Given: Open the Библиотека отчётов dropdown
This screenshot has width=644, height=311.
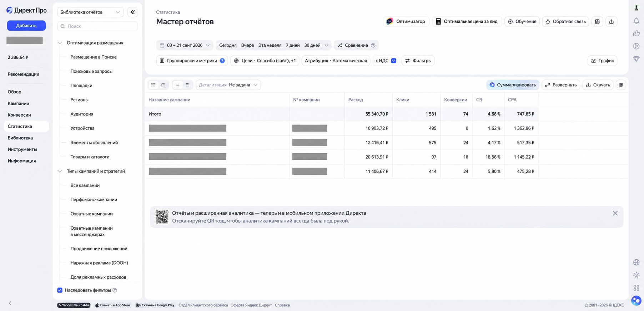Looking at the screenshot, I should pyautogui.click(x=90, y=12).
